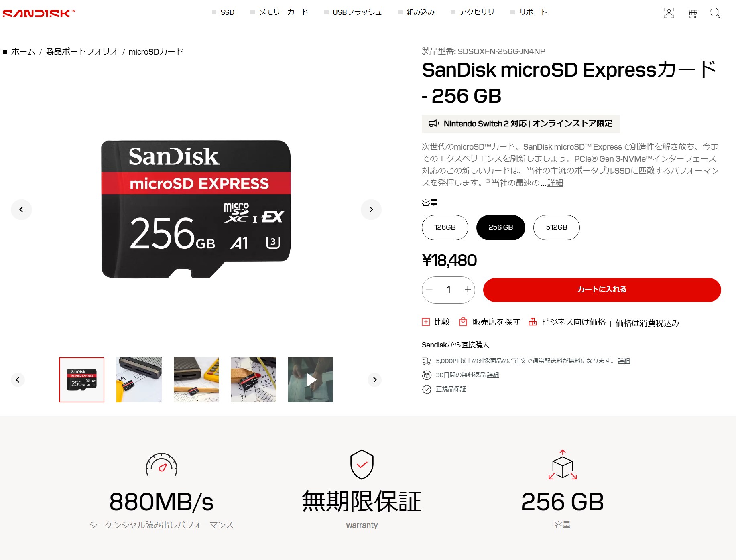Select the 256 GB capacity option
Screen dimensions: 736x560
point(500,227)
